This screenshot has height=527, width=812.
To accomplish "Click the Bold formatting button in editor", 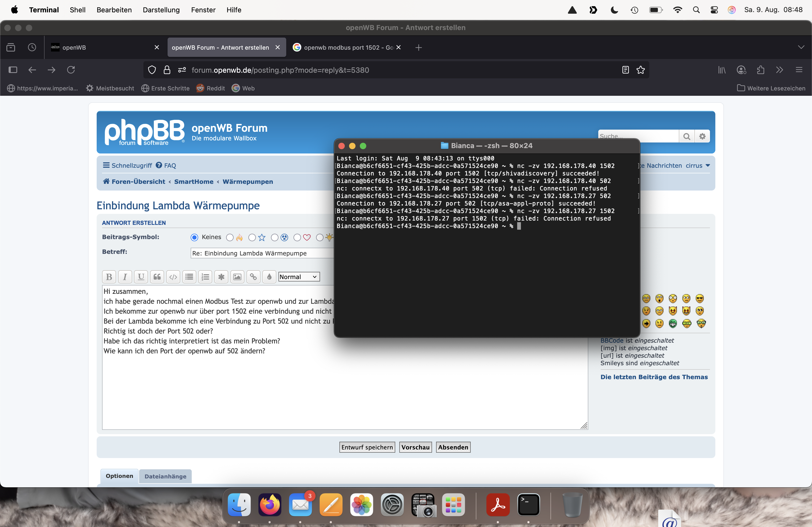I will coord(109,277).
